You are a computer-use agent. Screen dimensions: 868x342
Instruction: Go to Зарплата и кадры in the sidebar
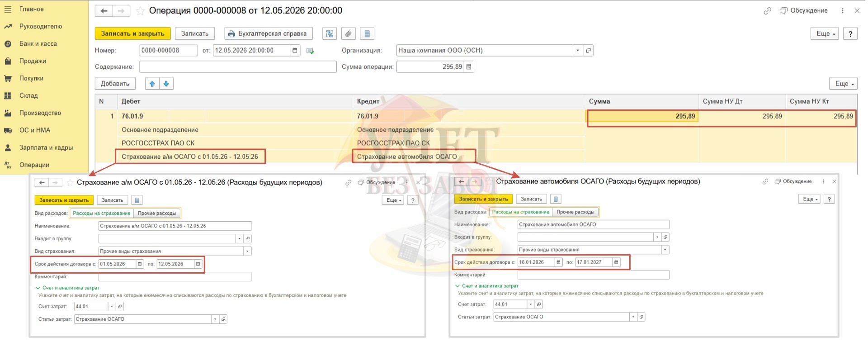(46, 147)
